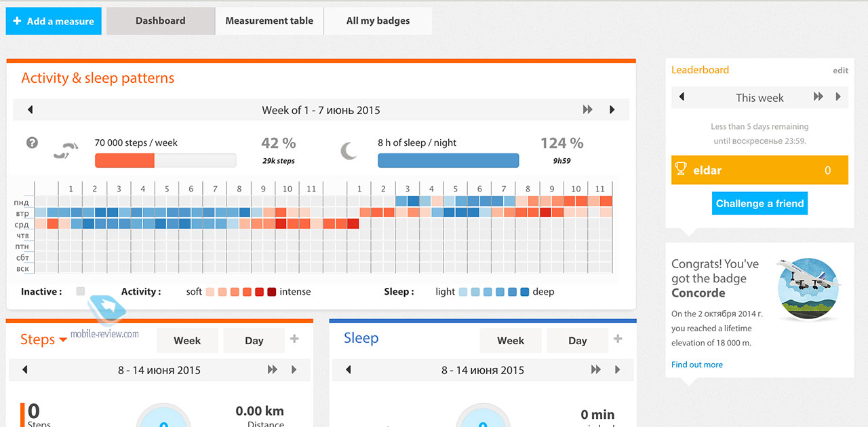The width and height of the screenshot is (868, 427).
Task: Open the help question mark icon
Action: (x=32, y=143)
